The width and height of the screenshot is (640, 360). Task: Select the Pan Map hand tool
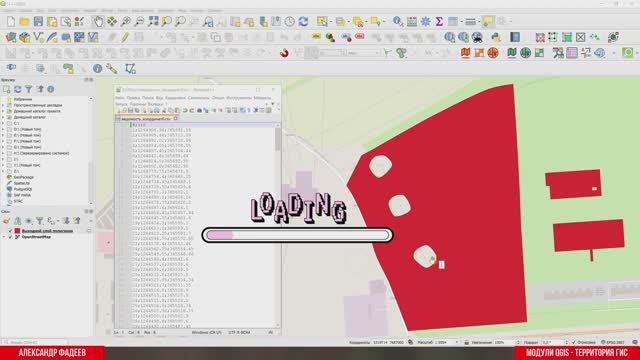click(x=98, y=21)
